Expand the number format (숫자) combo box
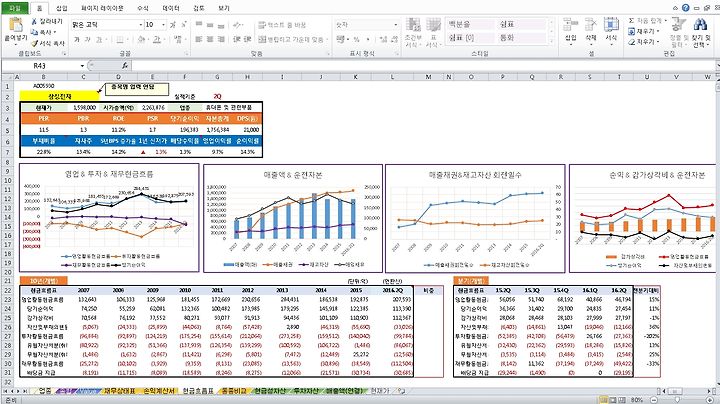 click(x=396, y=25)
